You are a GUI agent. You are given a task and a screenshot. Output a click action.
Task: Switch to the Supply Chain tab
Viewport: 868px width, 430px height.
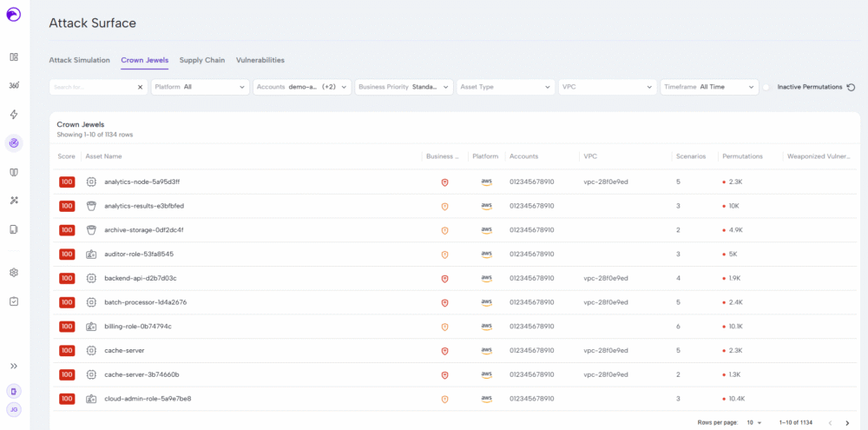[201, 60]
